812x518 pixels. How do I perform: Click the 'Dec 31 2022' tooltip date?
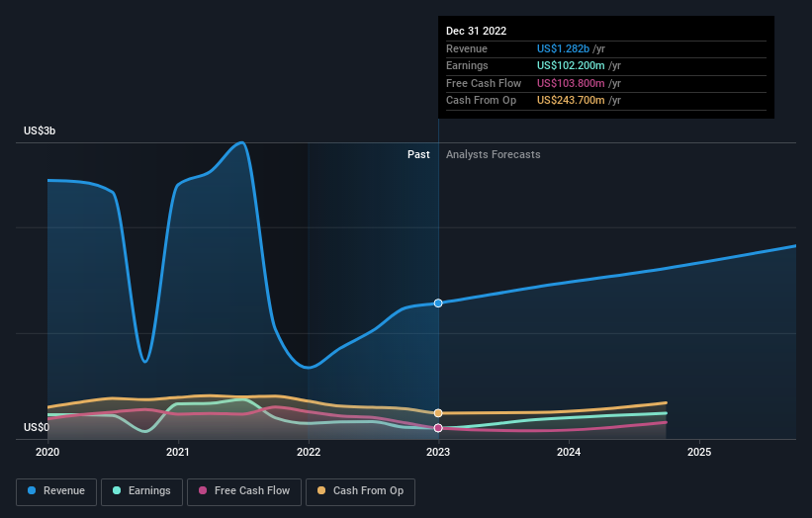tap(476, 31)
